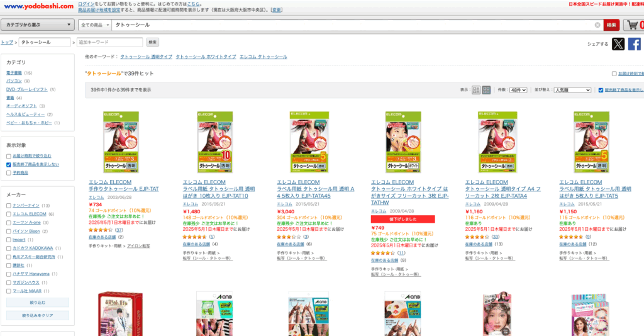Click the 変更 delivery area link
This screenshot has height=336, width=644.
[x=277, y=10]
